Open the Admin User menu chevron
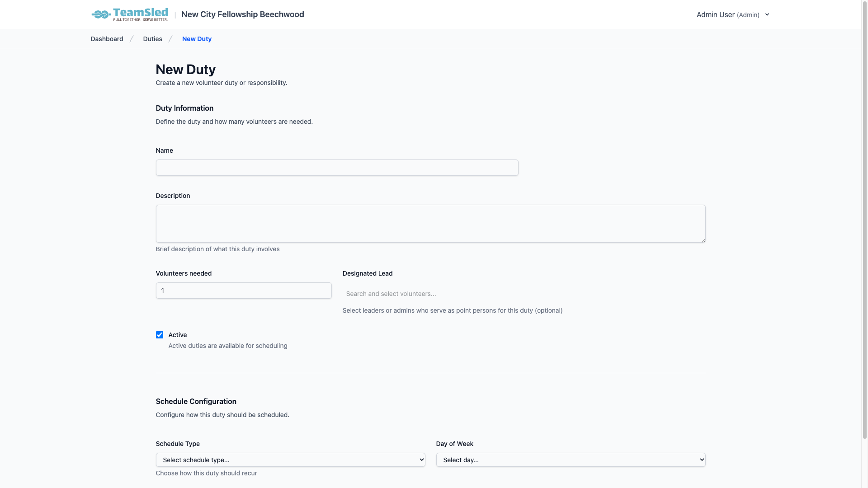The width and height of the screenshot is (868, 488). coord(767,14)
